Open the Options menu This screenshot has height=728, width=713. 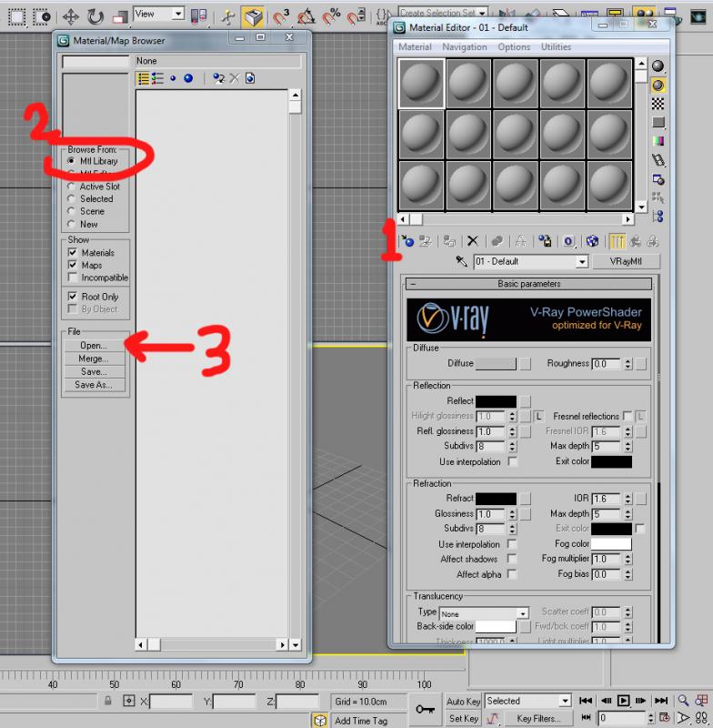(x=514, y=47)
